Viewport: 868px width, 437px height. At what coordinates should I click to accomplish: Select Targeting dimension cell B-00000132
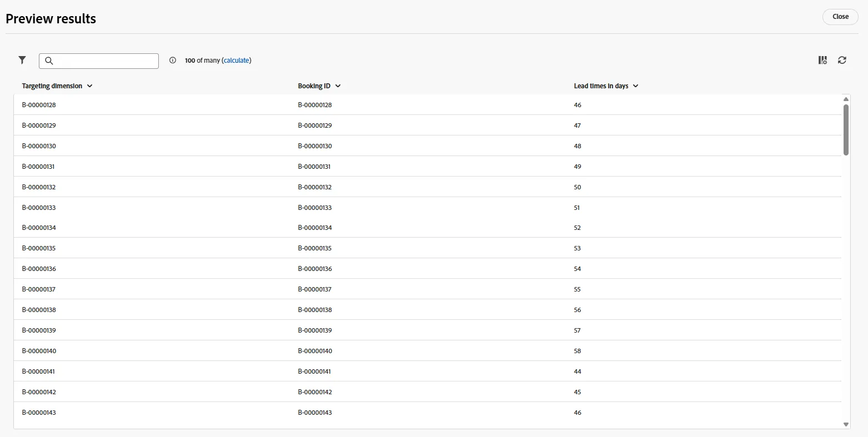coord(39,187)
